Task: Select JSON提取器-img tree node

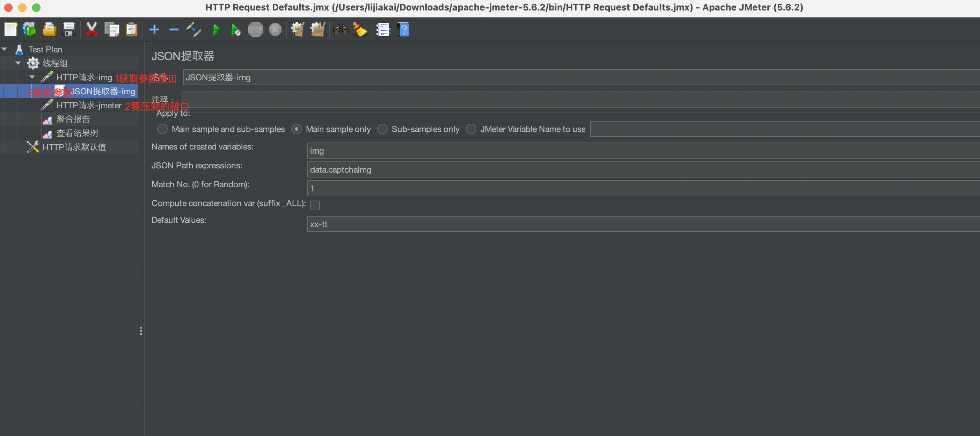Action: click(x=103, y=91)
